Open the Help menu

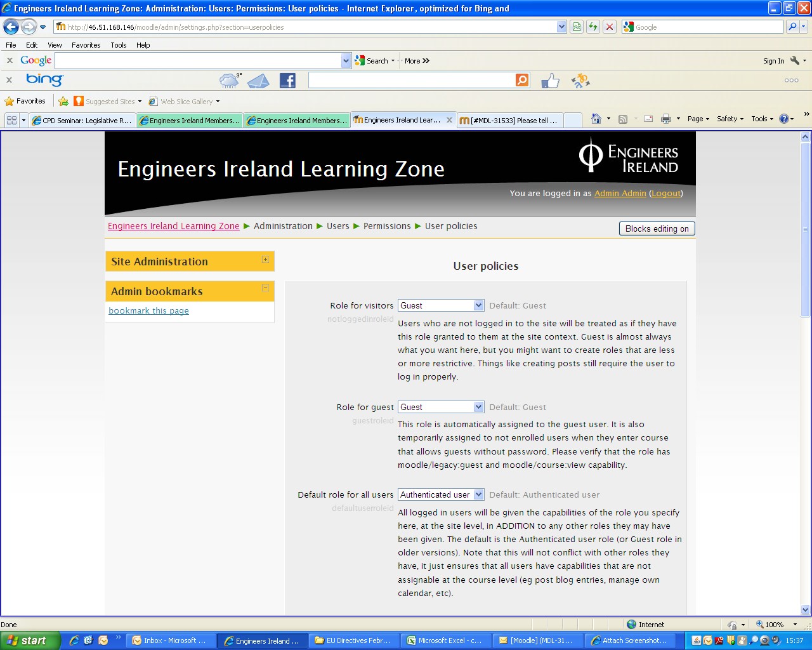(x=143, y=45)
